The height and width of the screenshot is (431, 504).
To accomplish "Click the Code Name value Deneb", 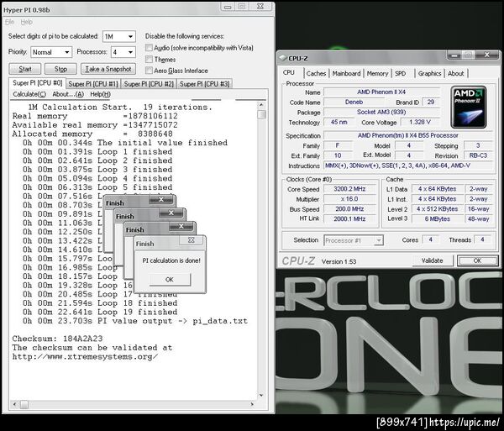I will pos(354,102).
